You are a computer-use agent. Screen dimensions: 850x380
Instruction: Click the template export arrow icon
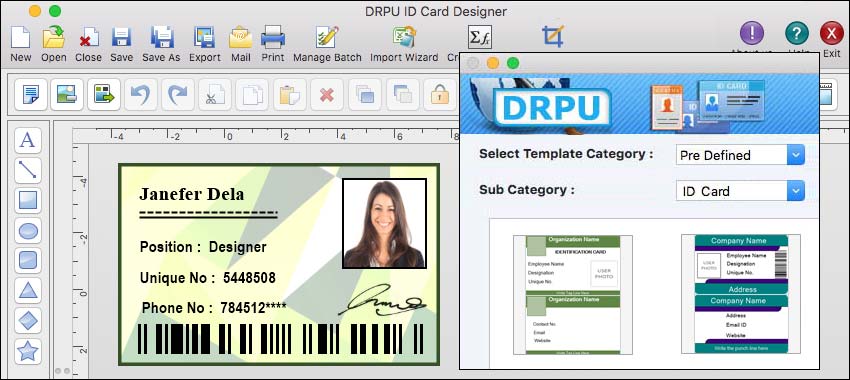tap(104, 95)
